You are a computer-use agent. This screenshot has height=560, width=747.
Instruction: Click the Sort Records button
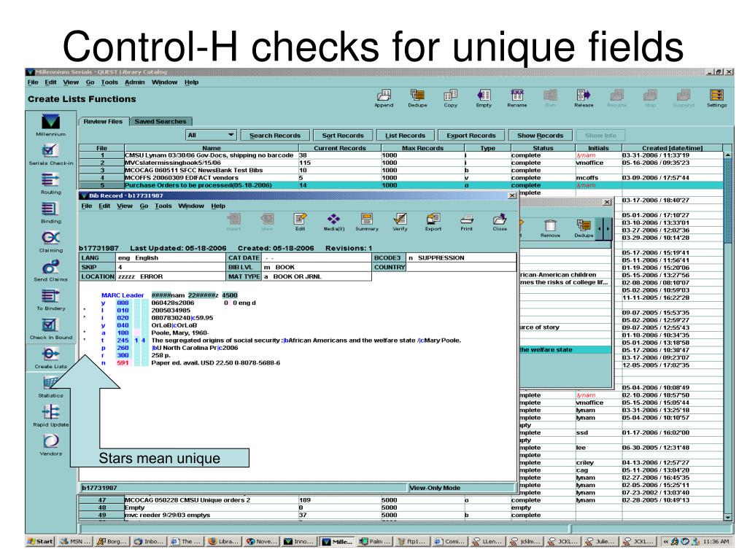pyautogui.click(x=343, y=135)
